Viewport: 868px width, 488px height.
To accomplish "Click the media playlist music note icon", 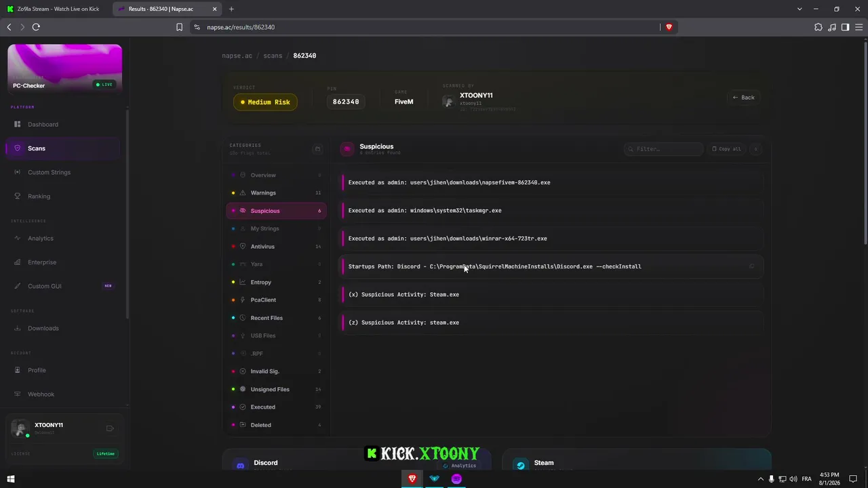I will tap(832, 27).
